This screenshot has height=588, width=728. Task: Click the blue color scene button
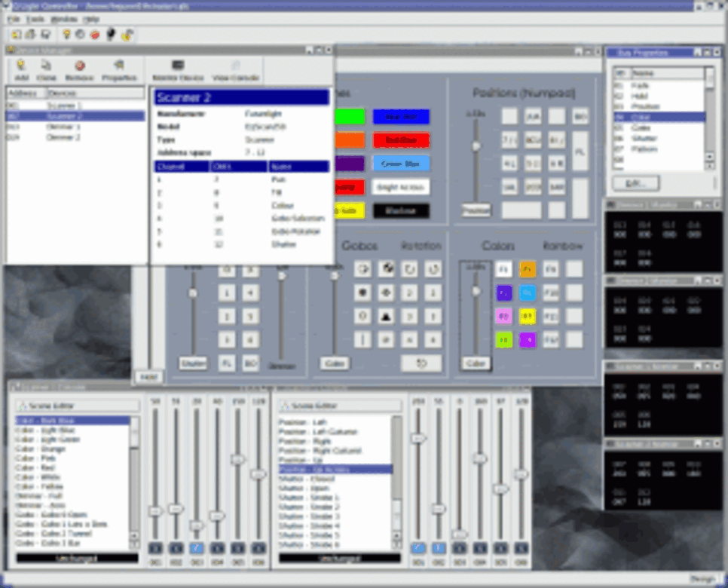401,117
